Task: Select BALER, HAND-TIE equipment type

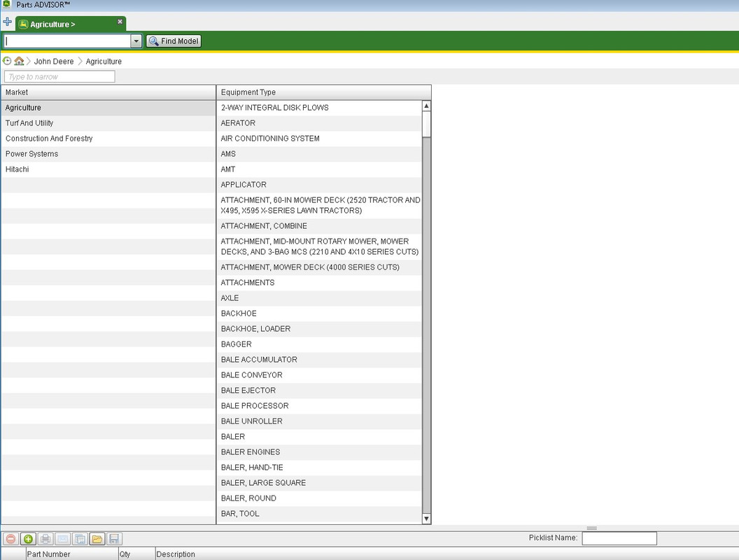Action: coord(319,467)
